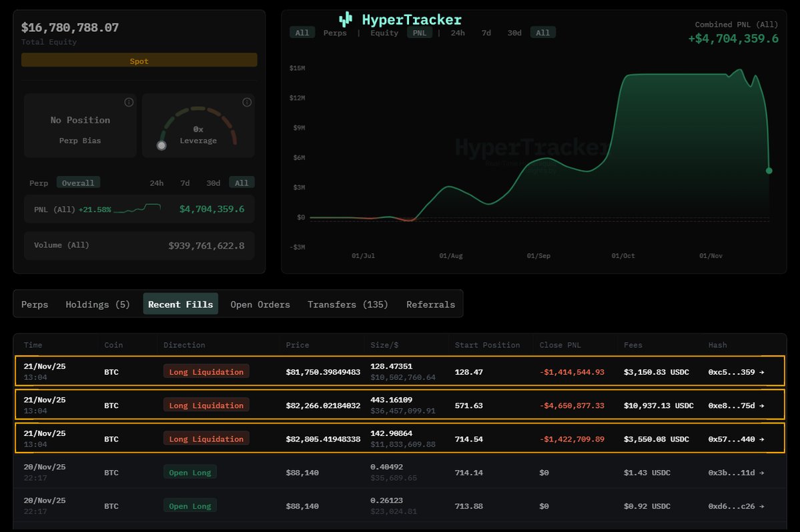Switch chart to the Equity view
This screenshot has height=532, width=800.
pyautogui.click(x=384, y=33)
